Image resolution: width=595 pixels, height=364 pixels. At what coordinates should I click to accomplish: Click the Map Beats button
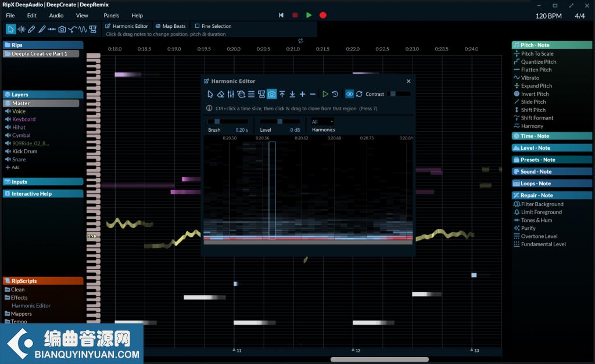[x=170, y=26]
